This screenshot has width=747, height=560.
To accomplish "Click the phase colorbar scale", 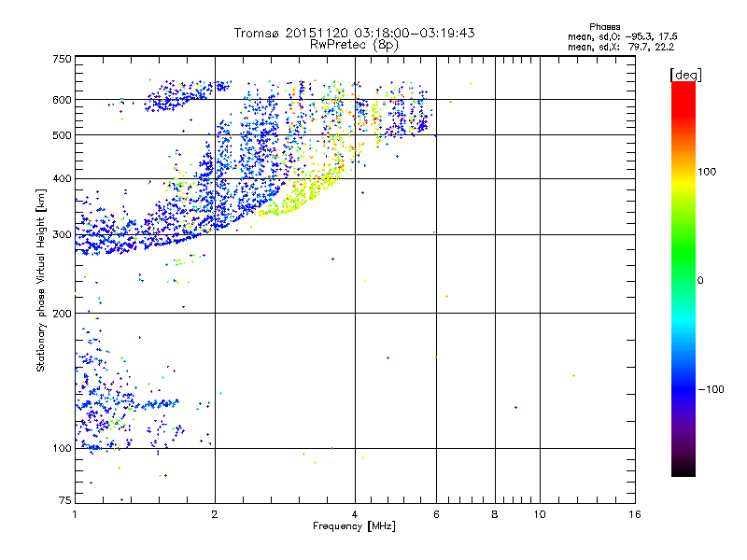I will point(684,278).
